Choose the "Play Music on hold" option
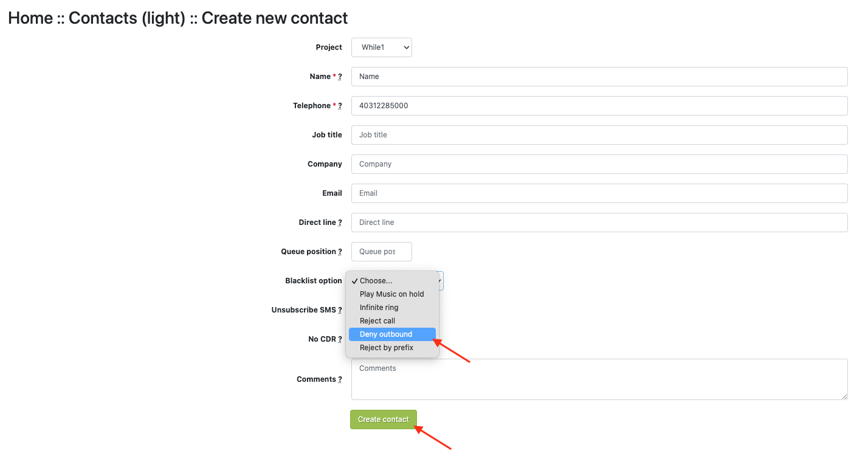868x459 pixels. coord(392,294)
